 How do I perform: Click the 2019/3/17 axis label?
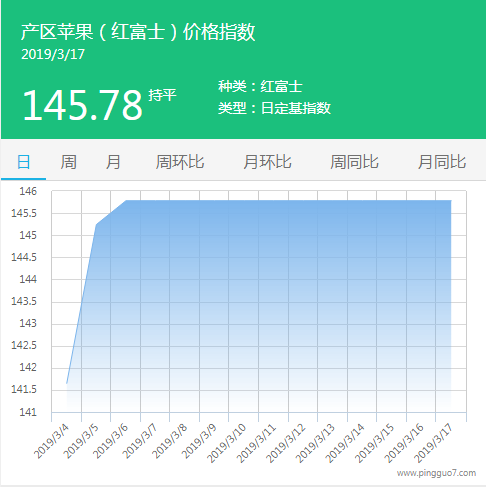coord(433,443)
